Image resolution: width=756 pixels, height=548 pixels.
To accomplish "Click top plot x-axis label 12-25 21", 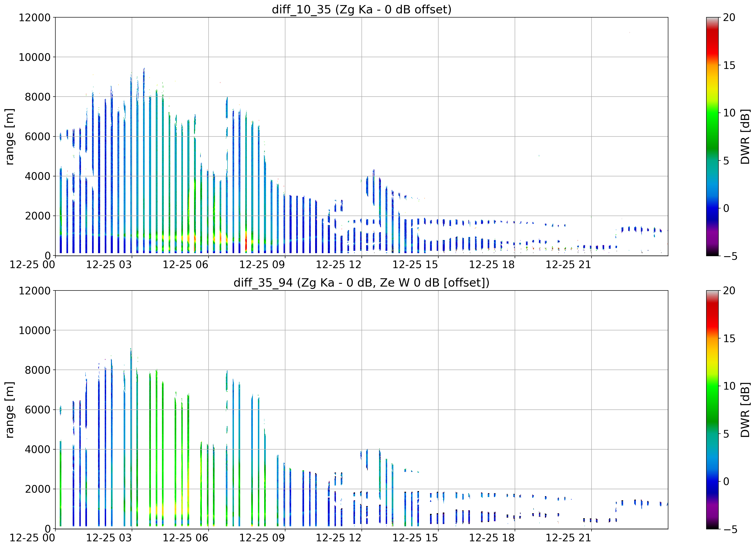I will pyautogui.click(x=568, y=264).
